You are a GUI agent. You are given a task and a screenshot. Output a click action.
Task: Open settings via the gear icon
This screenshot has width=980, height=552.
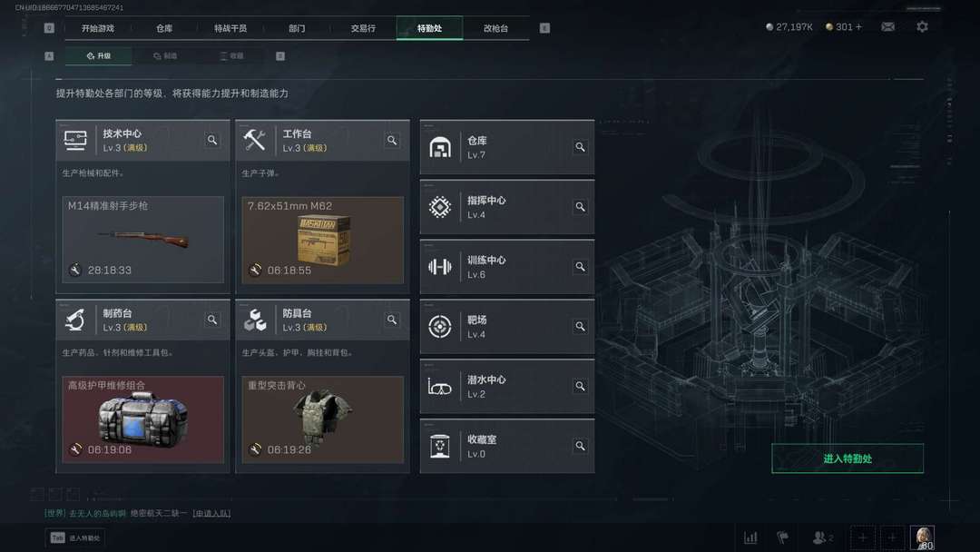[922, 27]
